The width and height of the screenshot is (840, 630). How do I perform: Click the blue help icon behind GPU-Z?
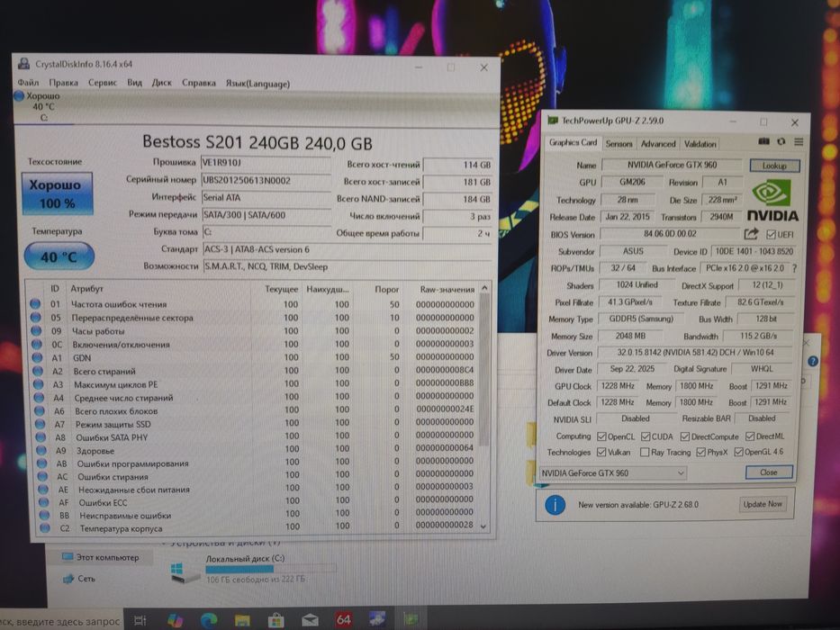(x=813, y=361)
